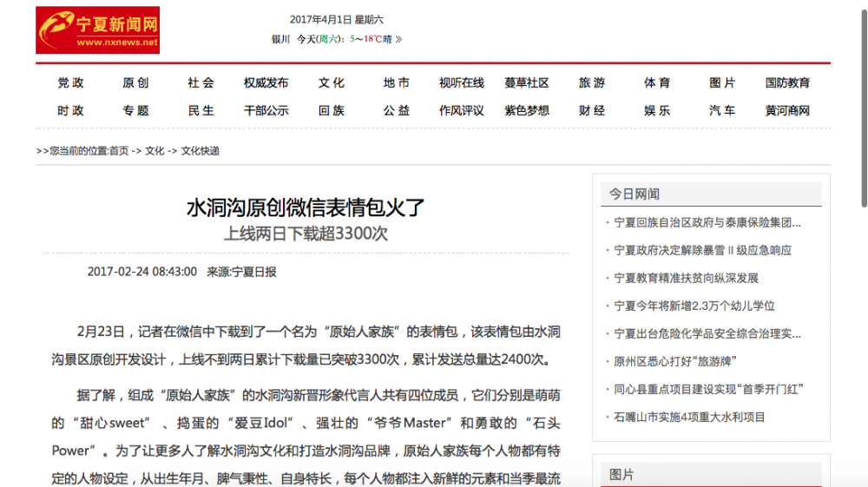This screenshot has height=487, width=868.
Task: Go to 视听在线
Action: click(462, 83)
